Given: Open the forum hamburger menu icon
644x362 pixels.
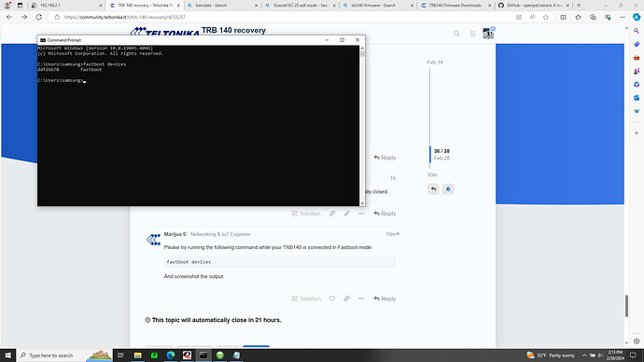Looking at the screenshot, I should (472, 34).
